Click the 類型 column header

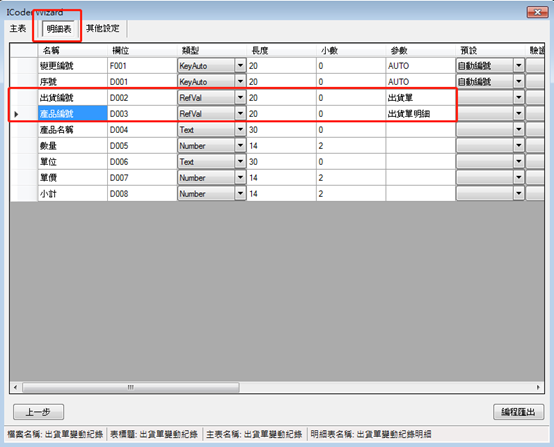click(x=212, y=51)
